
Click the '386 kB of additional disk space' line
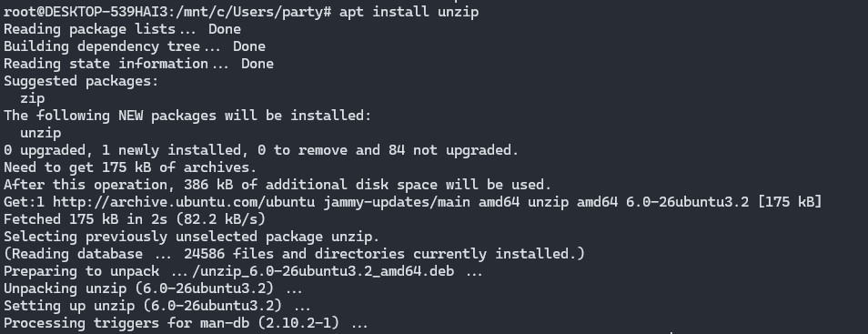[x=278, y=185]
